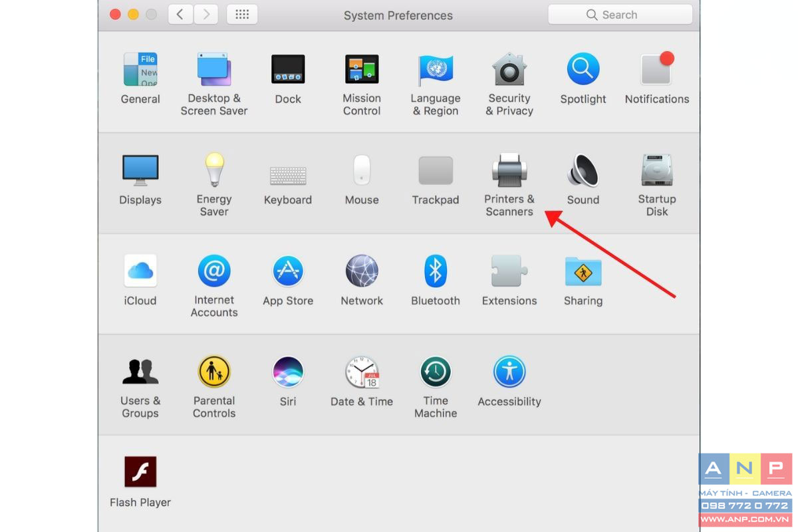Go forward with the right chevron button
798x532 pixels.
[x=206, y=14]
